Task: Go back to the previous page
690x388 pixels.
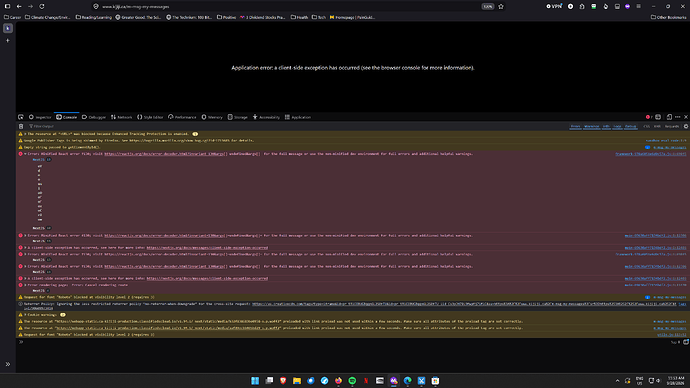Action: [19, 7]
